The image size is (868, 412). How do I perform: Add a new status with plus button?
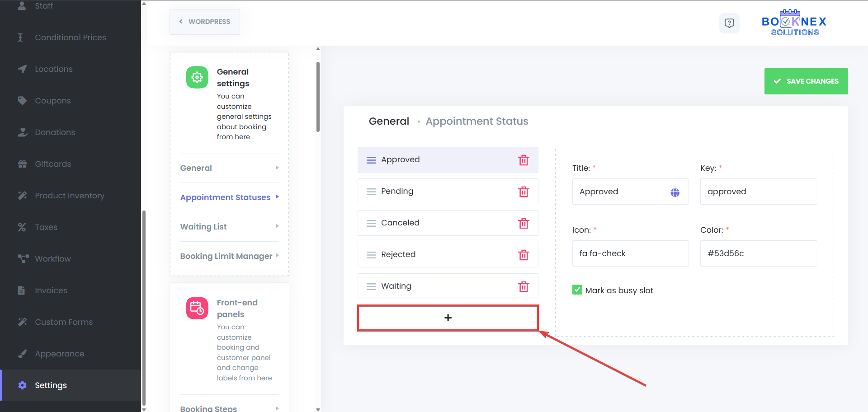coord(448,318)
